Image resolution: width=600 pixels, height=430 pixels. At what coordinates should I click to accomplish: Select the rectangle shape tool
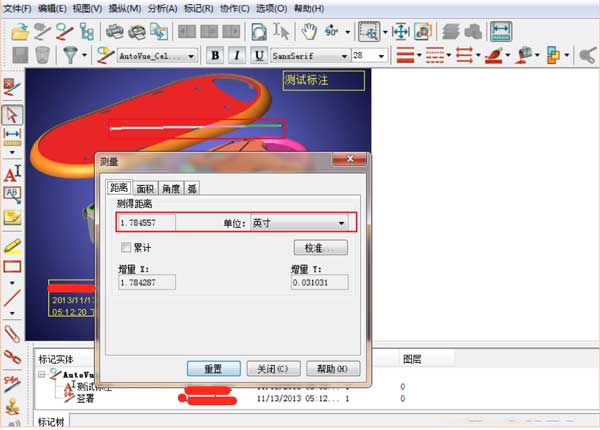(x=12, y=267)
